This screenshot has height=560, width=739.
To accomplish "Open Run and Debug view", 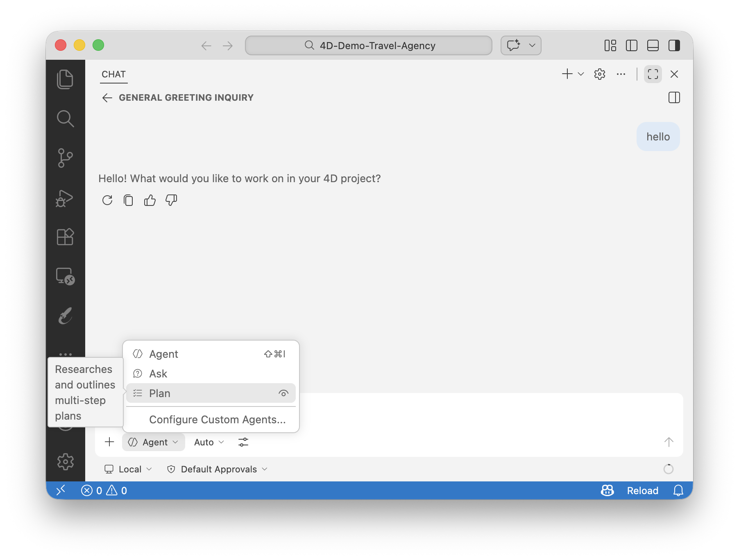I will pos(65,198).
